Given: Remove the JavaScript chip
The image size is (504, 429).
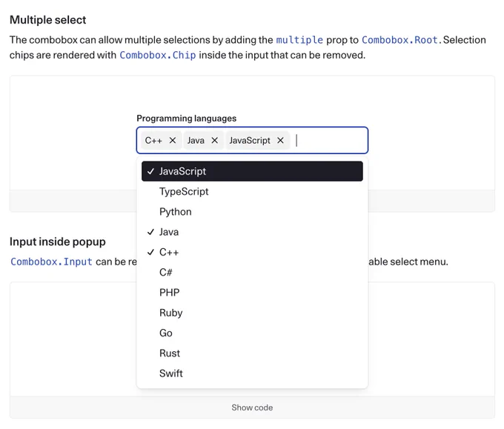Looking at the screenshot, I should 280,141.
